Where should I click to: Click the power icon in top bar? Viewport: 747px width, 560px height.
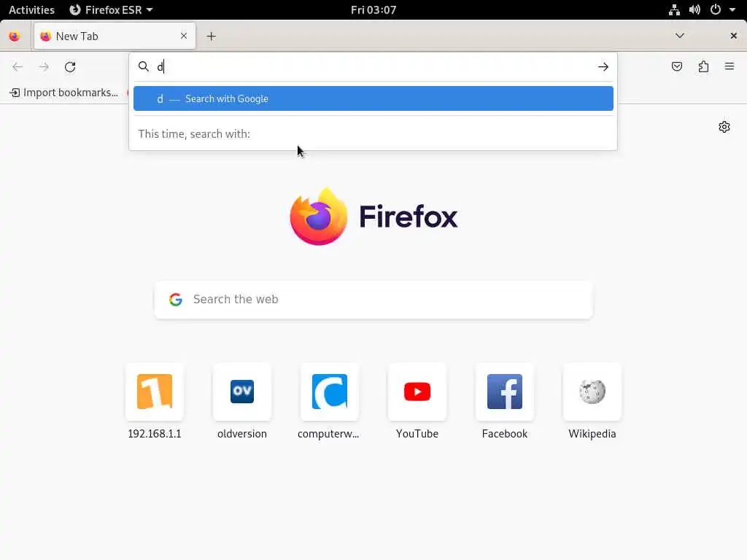pos(716,9)
